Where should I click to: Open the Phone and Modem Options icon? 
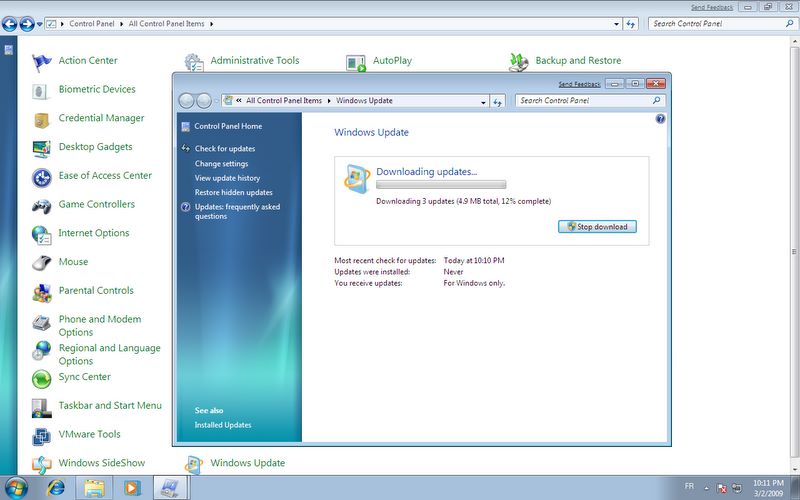click(x=41, y=323)
